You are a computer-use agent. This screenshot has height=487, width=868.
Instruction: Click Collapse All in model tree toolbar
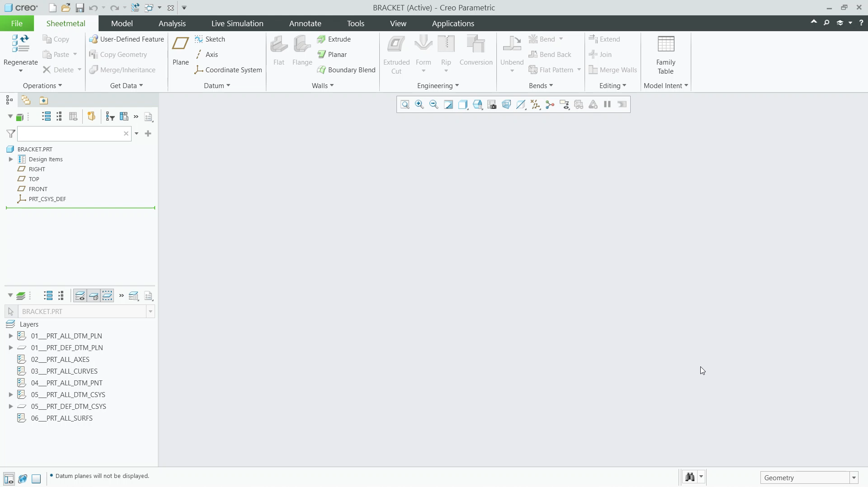59,117
